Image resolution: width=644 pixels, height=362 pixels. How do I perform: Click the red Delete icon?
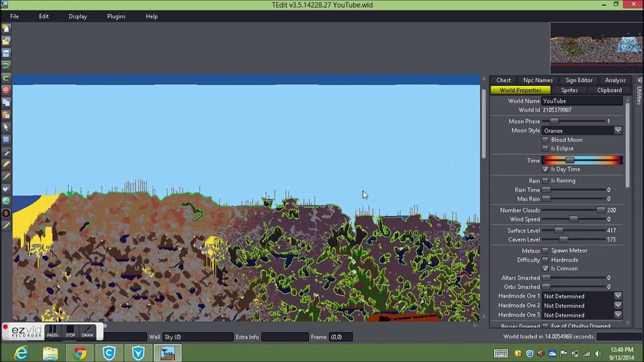click(x=6, y=90)
